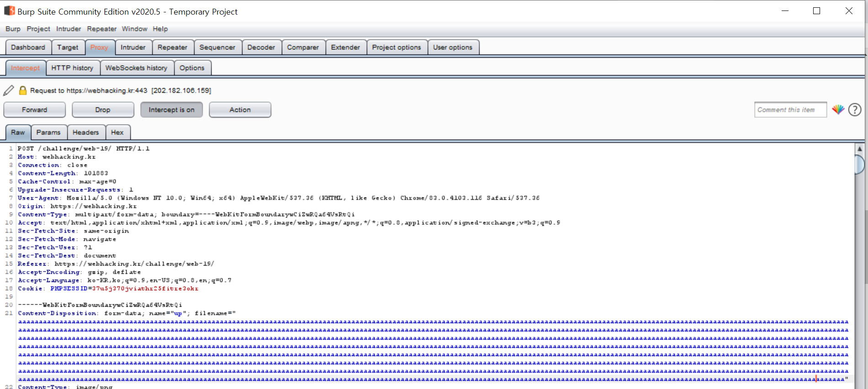Viewport: 868px width, 389px height.
Task: Maximize the Burp Suite window
Action: 817,11
